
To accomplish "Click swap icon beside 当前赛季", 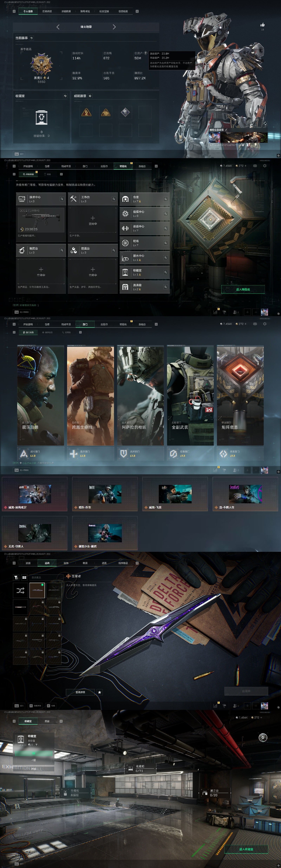I will [32, 38].
